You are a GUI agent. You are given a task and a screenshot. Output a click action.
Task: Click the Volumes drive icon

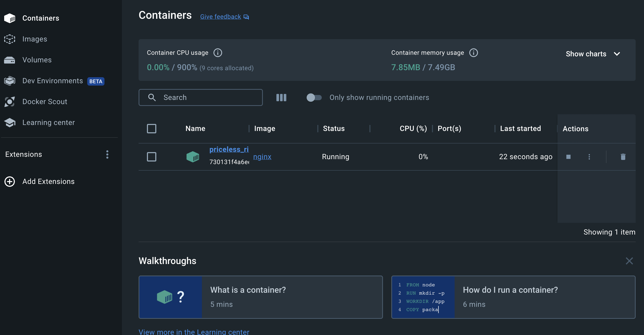(10, 60)
